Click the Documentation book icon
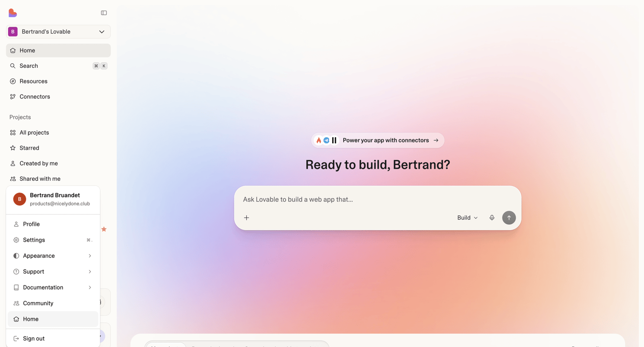The image size is (644, 347). point(16,287)
